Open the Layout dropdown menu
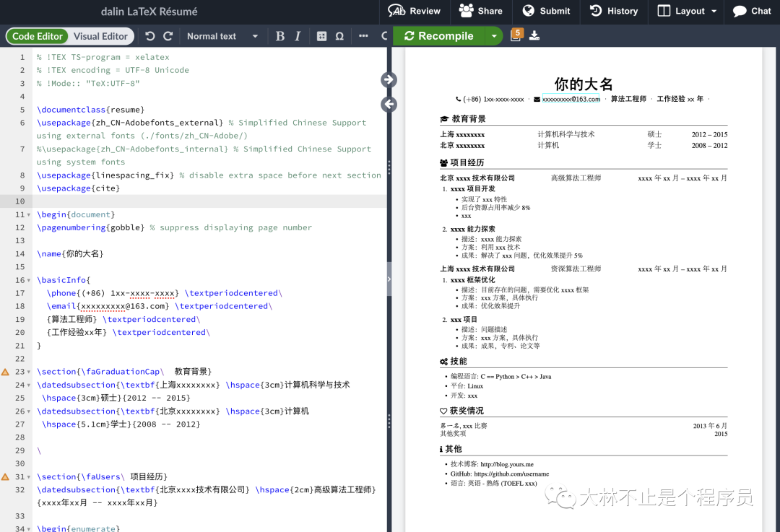Image resolution: width=780 pixels, height=532 pixels. (687, 11)
